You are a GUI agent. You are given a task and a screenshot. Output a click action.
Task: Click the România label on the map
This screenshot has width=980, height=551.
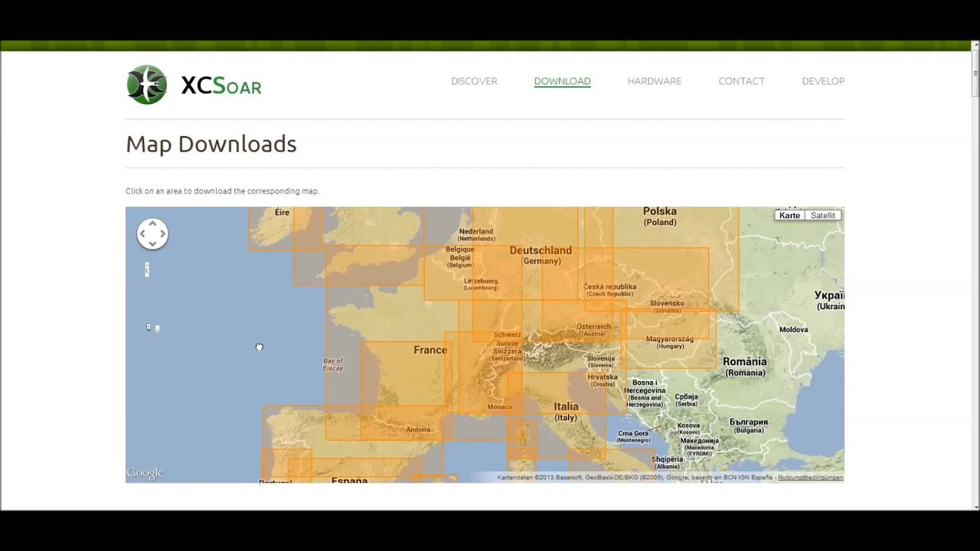745,362
